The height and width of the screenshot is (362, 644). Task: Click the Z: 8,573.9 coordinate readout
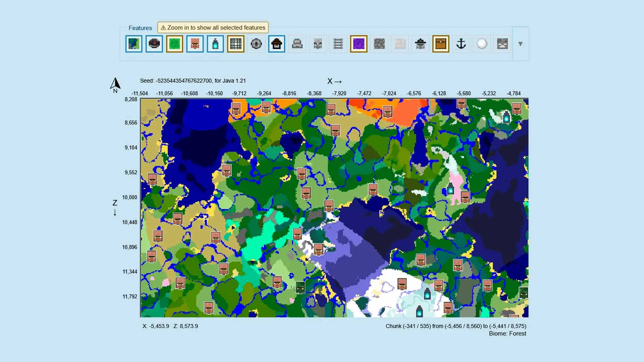(185, 326)
